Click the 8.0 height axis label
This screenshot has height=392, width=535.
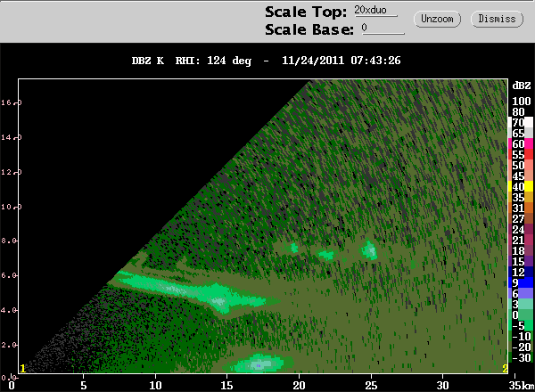point(9,241)
